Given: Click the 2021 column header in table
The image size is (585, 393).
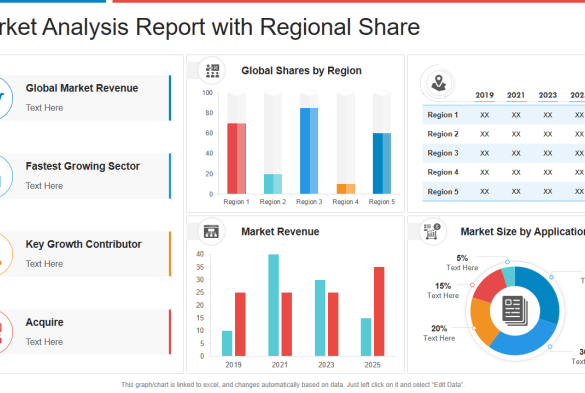Looking at the screenshot, I should click(x=516, y=95).
